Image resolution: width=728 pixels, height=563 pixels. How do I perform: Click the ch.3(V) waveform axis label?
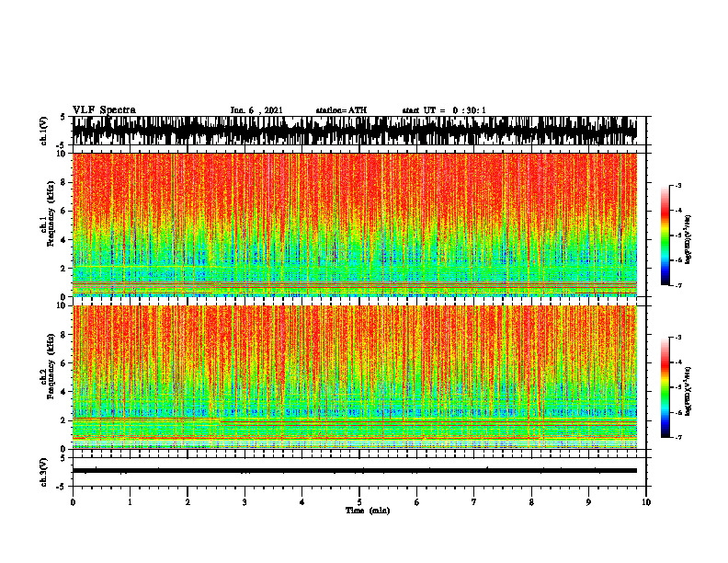(44, 473)
